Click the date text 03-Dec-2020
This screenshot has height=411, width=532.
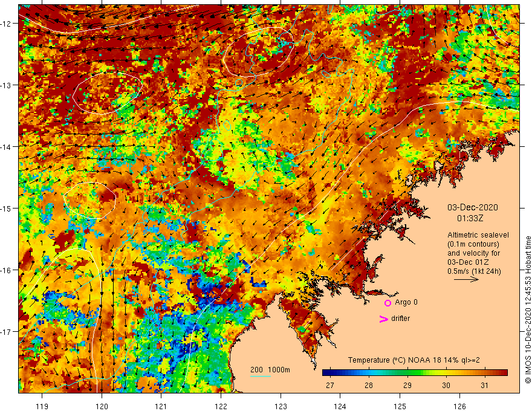click(472, 207)
